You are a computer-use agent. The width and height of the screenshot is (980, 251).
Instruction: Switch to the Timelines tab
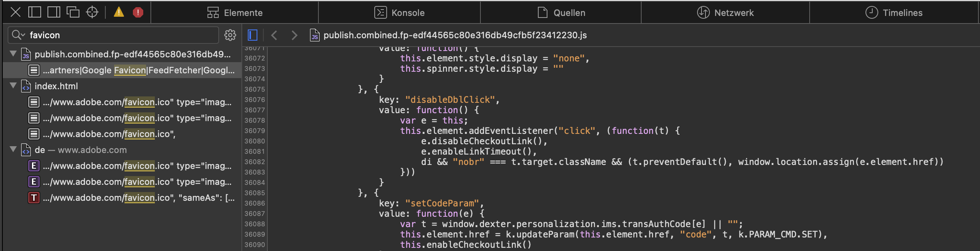coord(894,13)
